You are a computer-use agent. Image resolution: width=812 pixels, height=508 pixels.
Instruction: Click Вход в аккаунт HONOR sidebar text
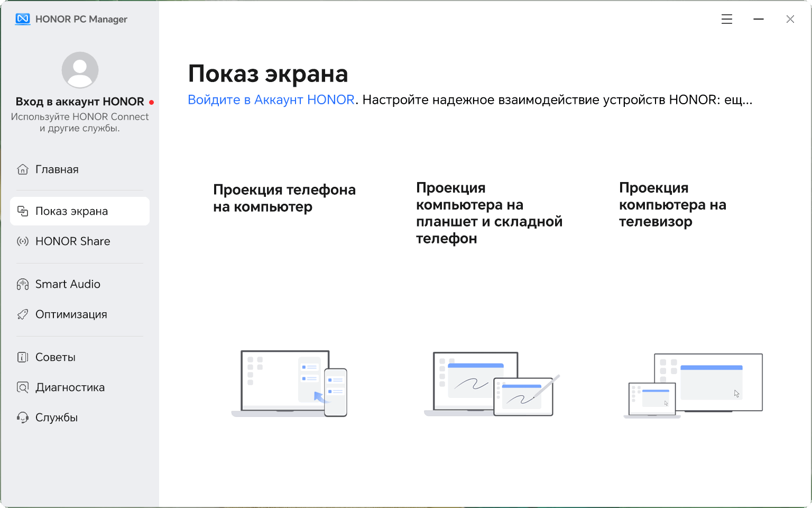80,102
